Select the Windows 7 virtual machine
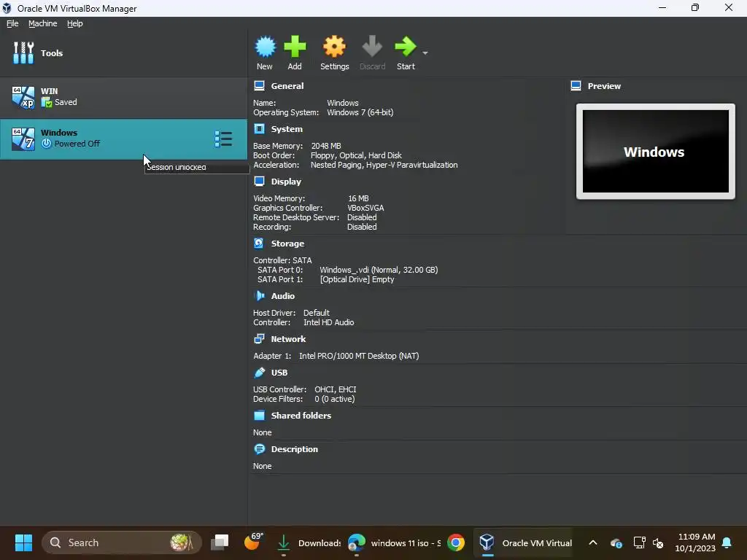Image resolution: width=747 pixels, height=560 pixels. [124, 139]
